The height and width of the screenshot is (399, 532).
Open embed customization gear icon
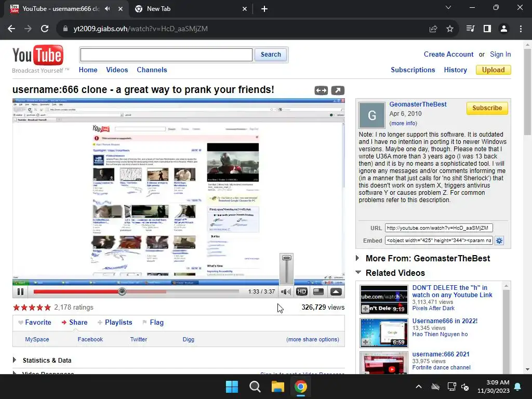499,241
